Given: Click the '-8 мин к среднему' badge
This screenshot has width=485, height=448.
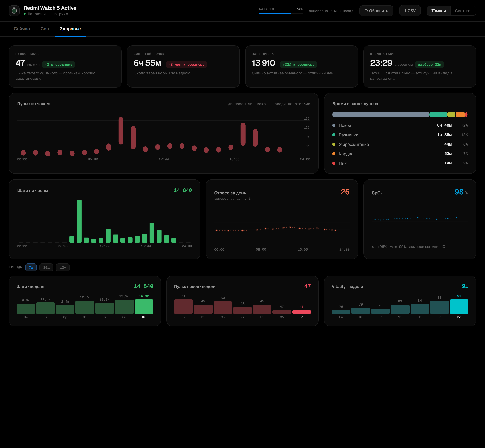Looking at the screenshot, I should tap(186, 65).
